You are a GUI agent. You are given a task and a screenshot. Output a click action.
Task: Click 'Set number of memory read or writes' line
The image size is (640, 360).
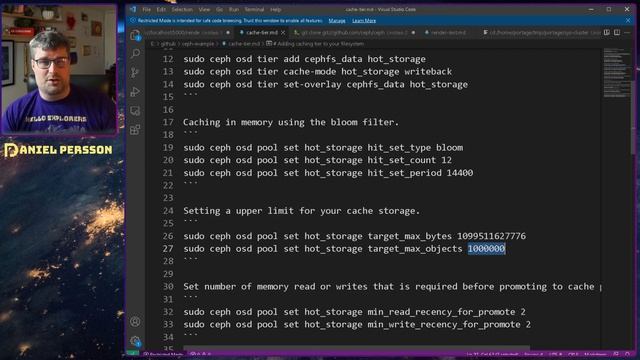pos(392,287)
